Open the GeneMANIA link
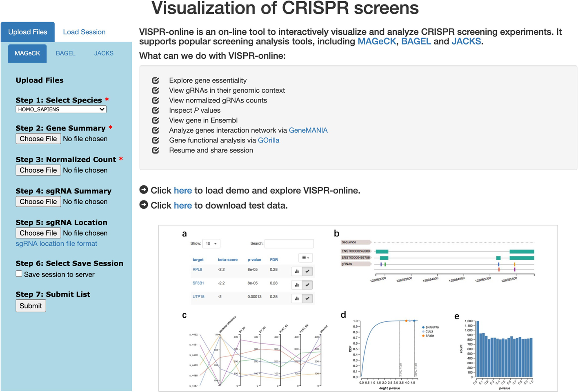Image resolution: width=578 pixels, height=392 pixels. coord(308,130)
